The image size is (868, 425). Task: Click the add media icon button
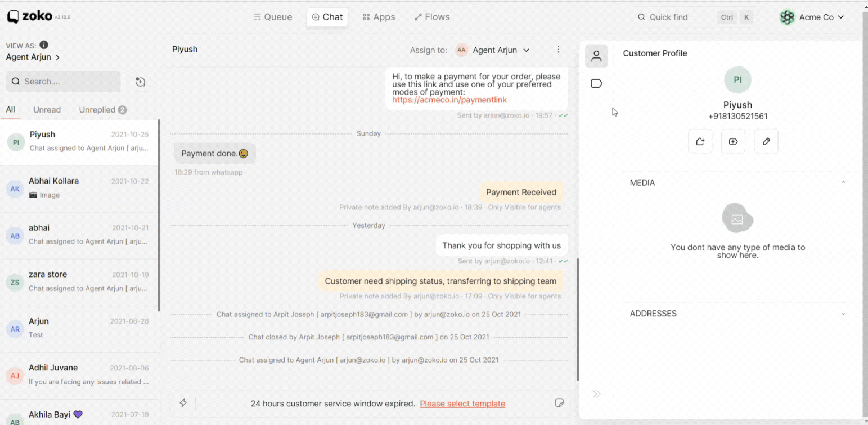click(733, 141)
